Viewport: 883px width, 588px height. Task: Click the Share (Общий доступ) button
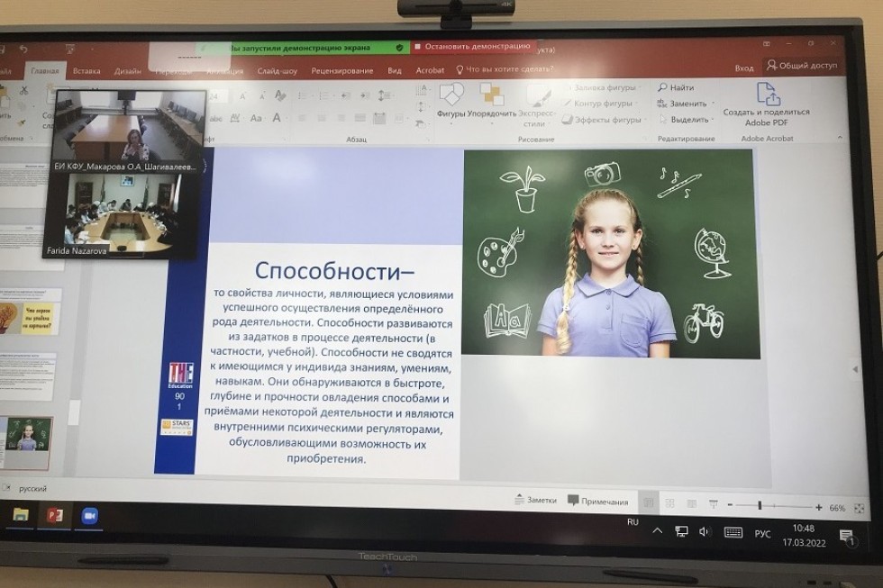click(x=801, y=66)
